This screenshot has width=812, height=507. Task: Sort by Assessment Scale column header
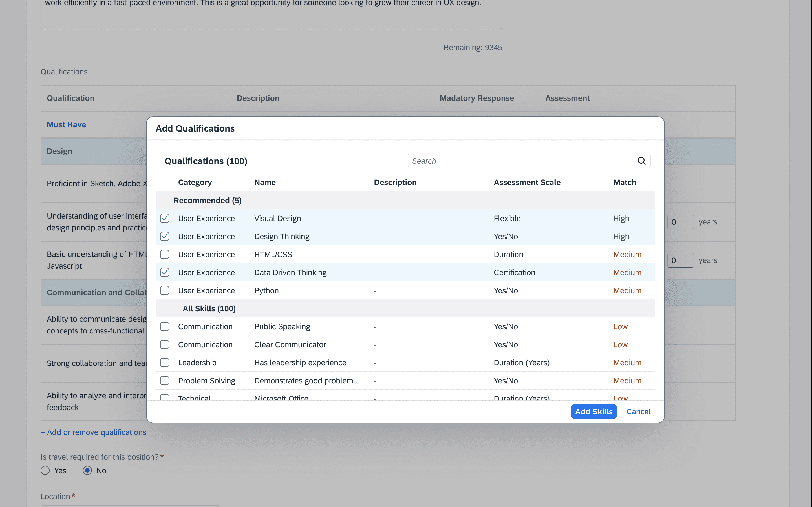pos(527,183)
